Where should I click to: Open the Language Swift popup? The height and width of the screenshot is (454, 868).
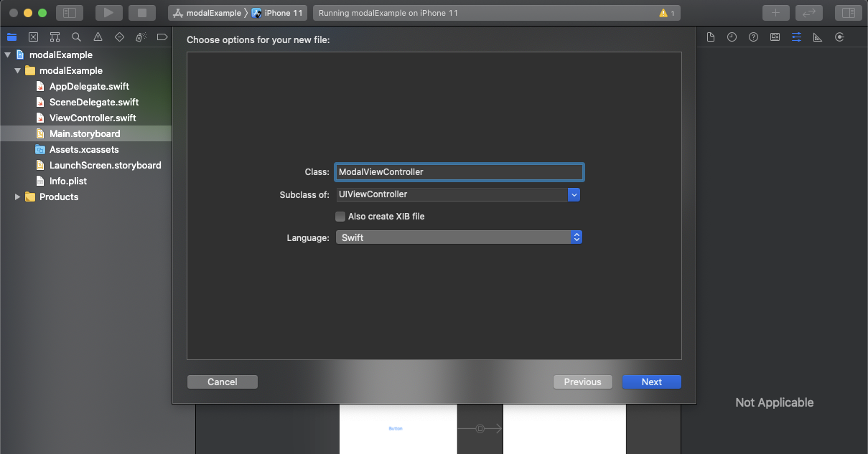coord(459,237)
